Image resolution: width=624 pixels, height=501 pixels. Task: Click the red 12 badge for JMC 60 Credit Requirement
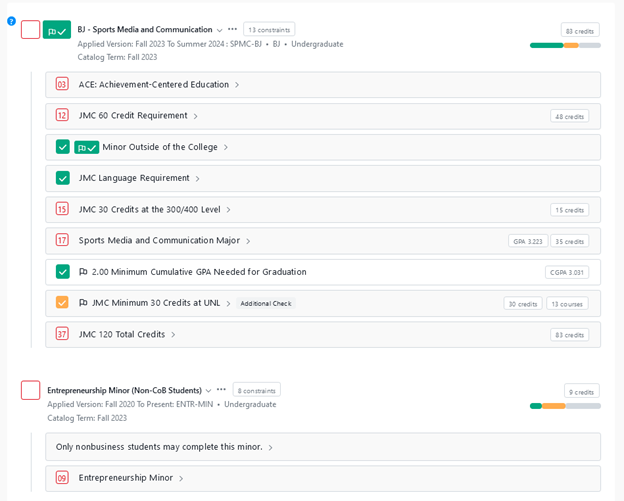pyautogui.click(x=62, y=115)
